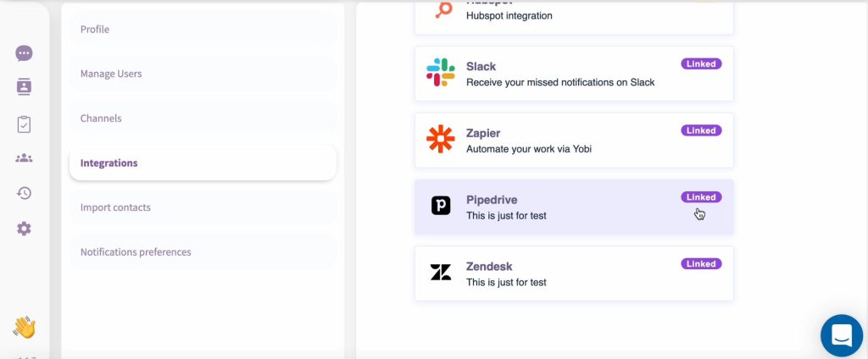
Task: Select Import contacts in the menu
Action: [203, 207]
